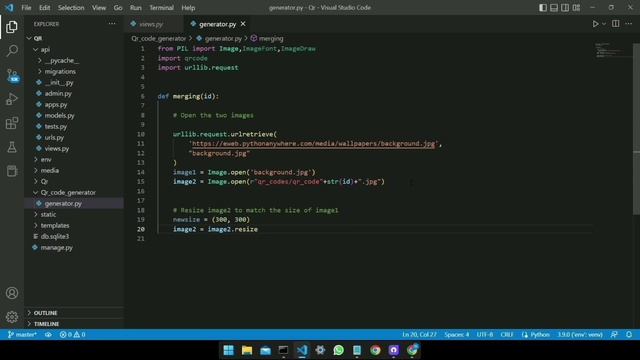
Task: Open the Selection menu
Action: click(x=71, y=8)
